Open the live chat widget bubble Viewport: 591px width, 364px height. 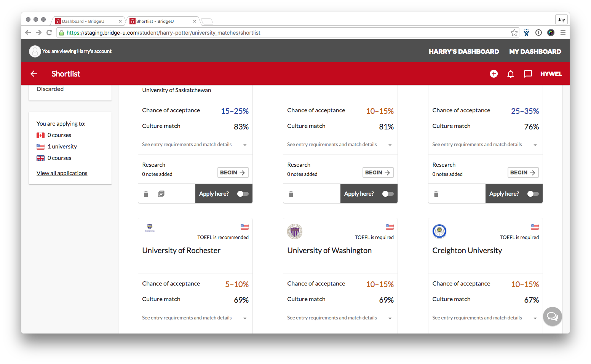[553, 316]
